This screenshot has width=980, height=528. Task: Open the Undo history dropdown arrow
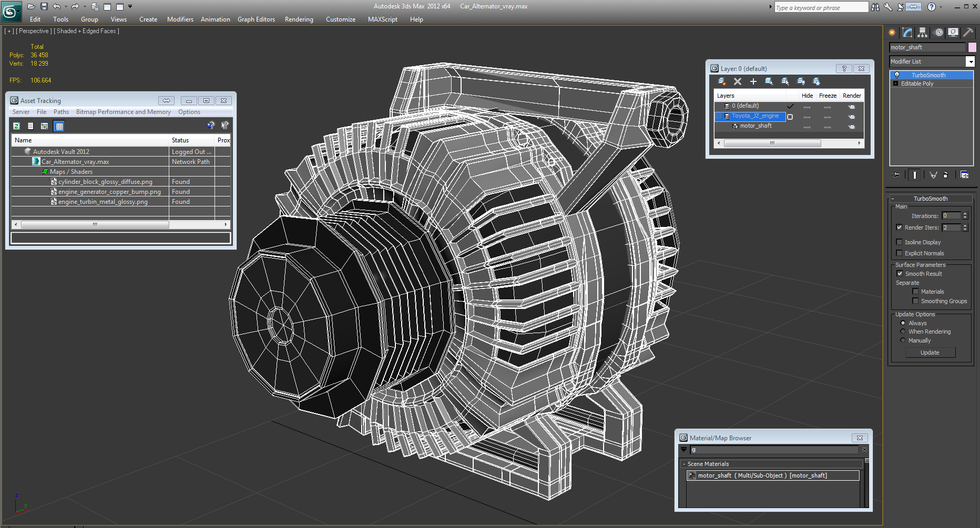pyautogui.click(x=66, y=7)
